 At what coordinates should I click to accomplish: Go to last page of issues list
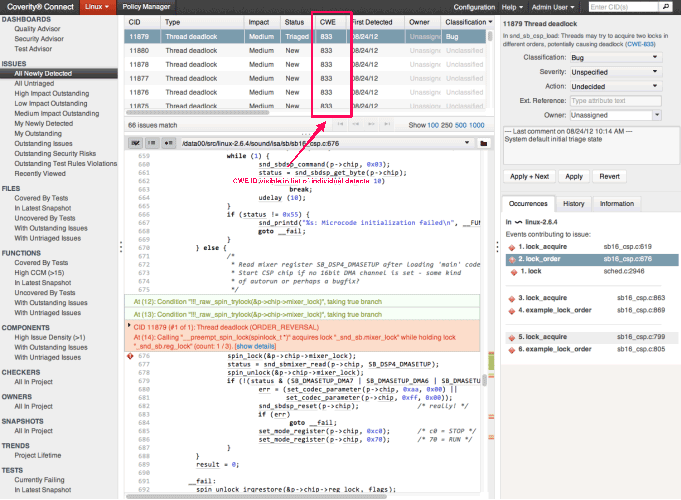387,124
